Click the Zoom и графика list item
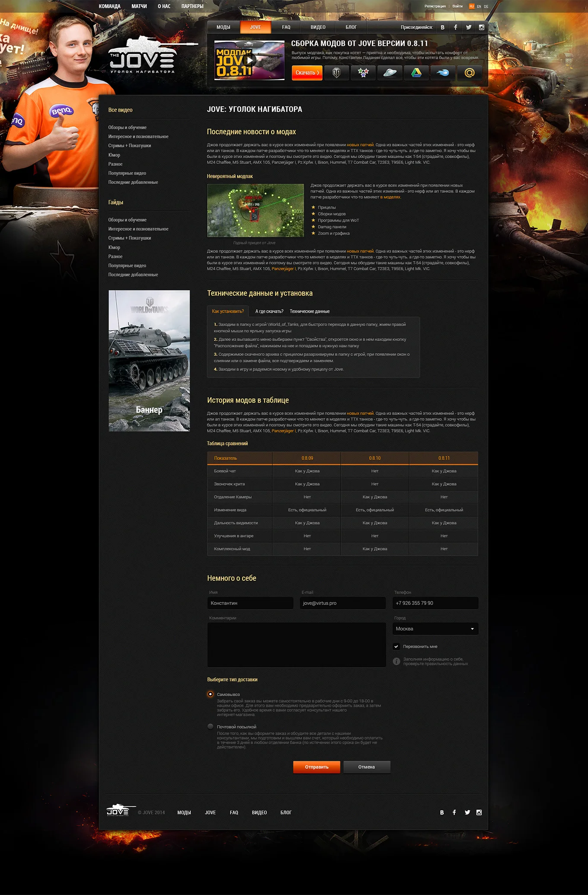 (x=334, y=233)
